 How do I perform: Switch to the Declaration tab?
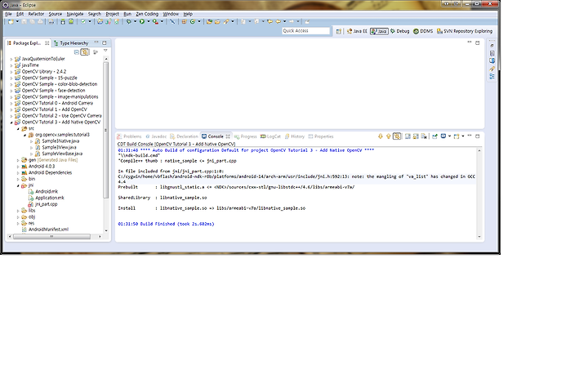click(184, 136)
